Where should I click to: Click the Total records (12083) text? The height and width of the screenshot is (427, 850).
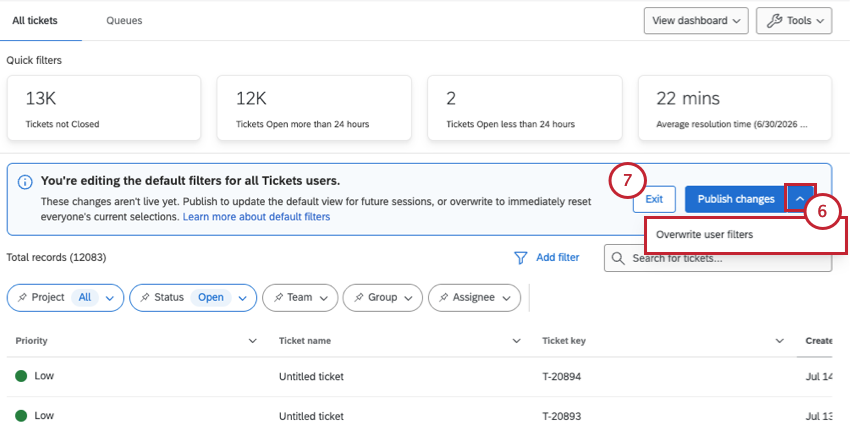click(56, 257)
